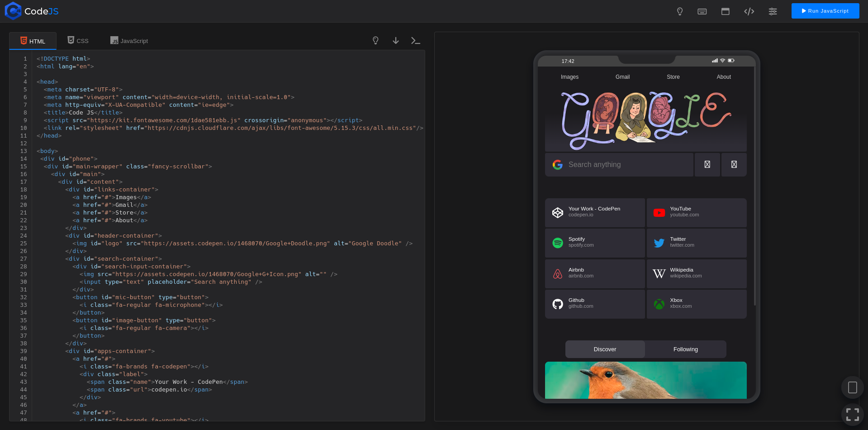Click Gmail link in phone preview
Image resolution: width=868 pixels, height=430 pixels.
tap(622, 77)
